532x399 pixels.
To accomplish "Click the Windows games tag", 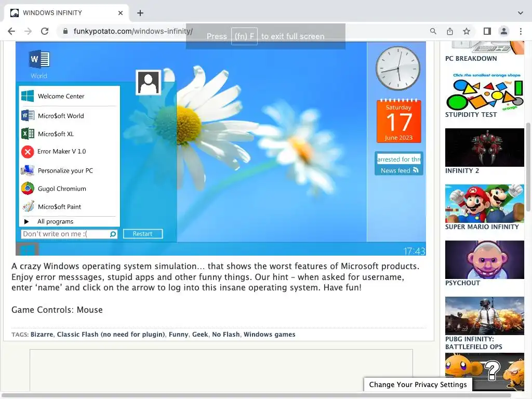I will (270, 334).
